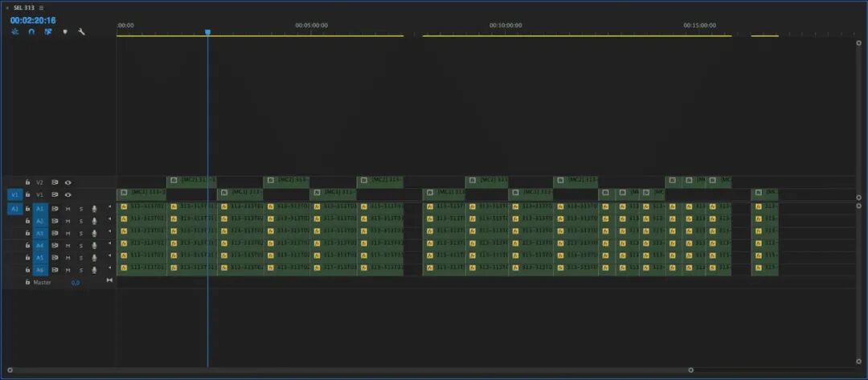Screen dimensions: 868x380
Task: Toggle insert sequences as nests icon
Action: [15, 31]
